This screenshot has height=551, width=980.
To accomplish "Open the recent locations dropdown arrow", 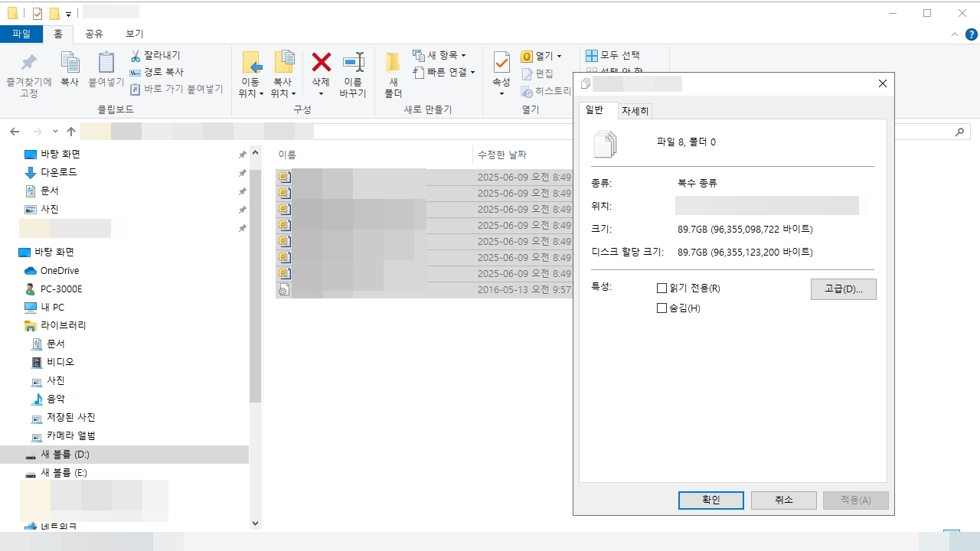I will pos(55,132).
